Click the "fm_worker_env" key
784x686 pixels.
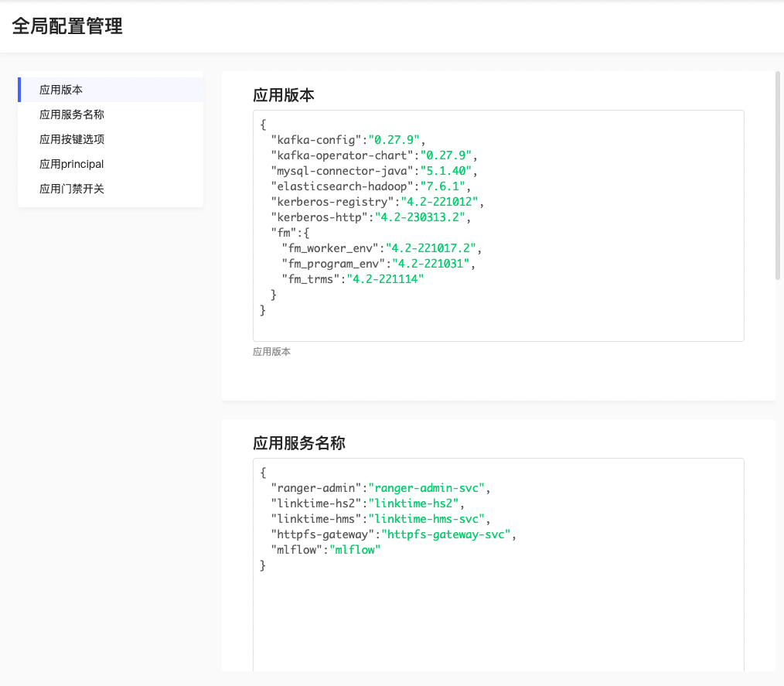click(330, 248)
